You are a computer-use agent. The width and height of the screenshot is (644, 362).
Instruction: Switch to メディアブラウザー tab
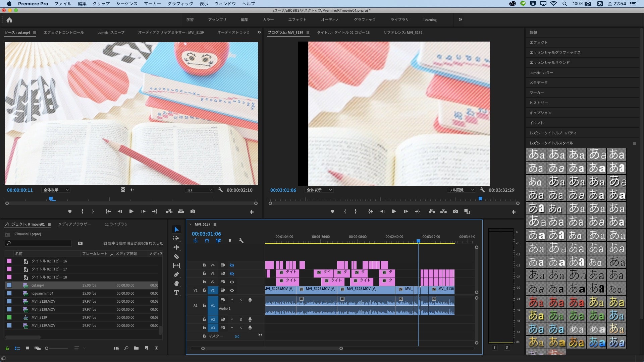pyautogui.click(x=74, y=224)
